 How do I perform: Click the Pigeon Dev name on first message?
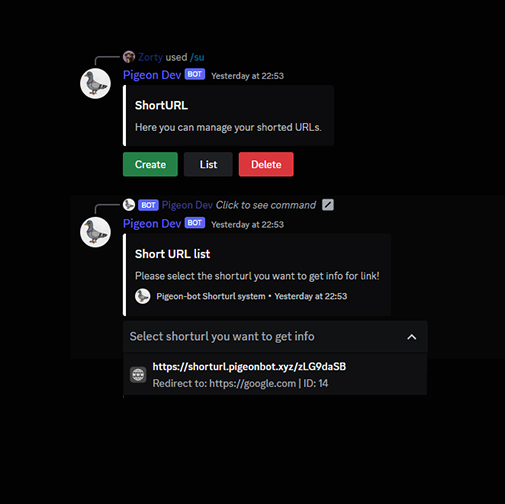[152, 75]
